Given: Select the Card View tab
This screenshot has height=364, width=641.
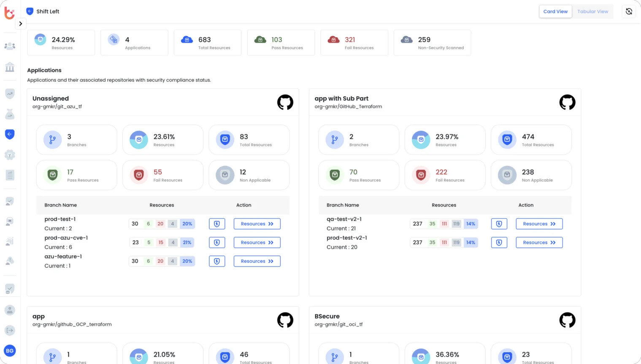Looking at the screenshot, I should click(555, 11).
